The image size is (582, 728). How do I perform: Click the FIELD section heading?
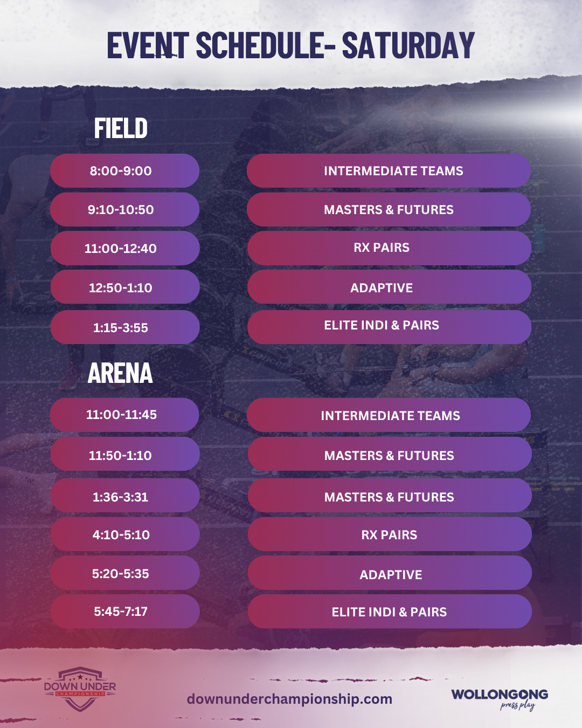pos(121,128)
